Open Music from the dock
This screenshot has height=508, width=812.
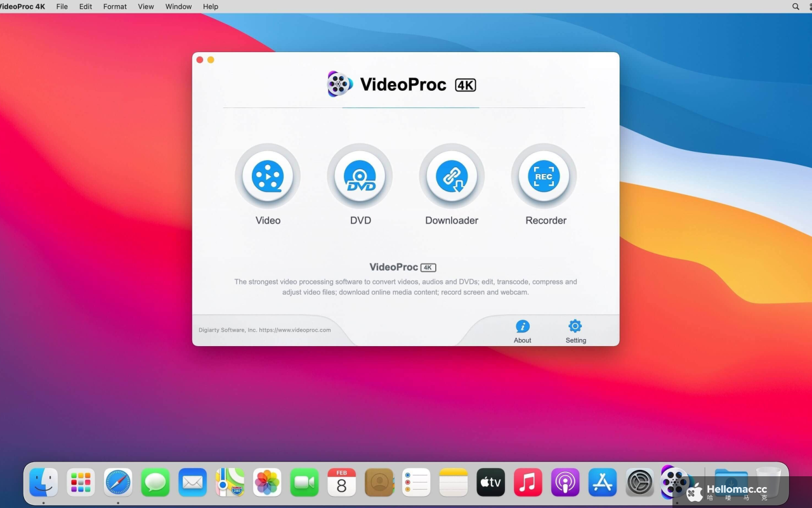click(x=528, y=483)
